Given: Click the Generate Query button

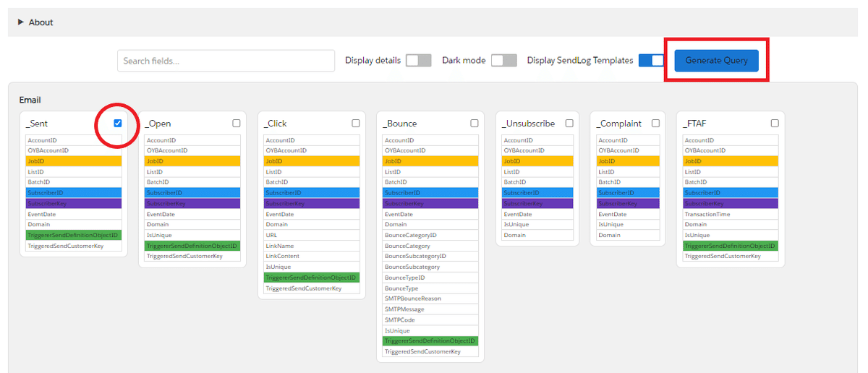Looking at the screenshot, I should coord(716,61).
